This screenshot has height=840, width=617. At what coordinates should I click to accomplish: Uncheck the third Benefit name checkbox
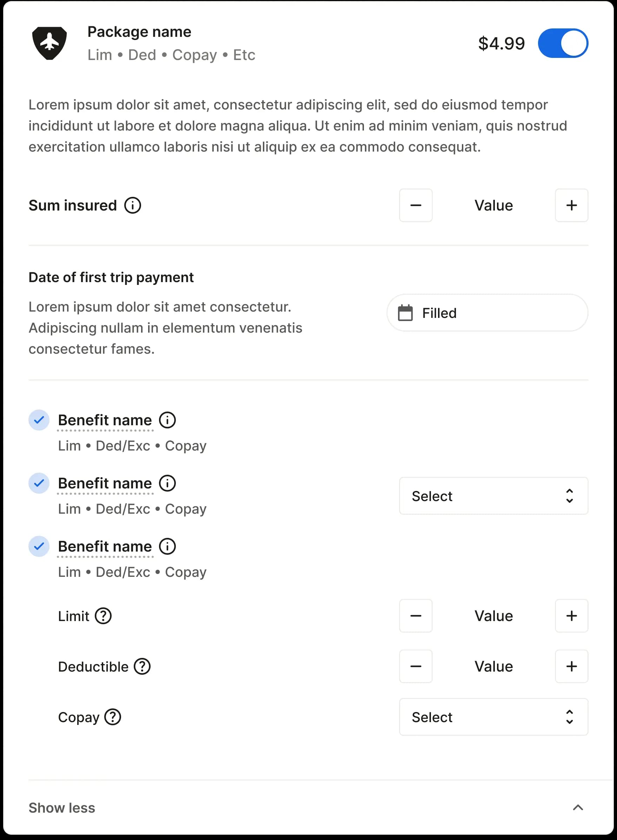(x=39, y=546)
